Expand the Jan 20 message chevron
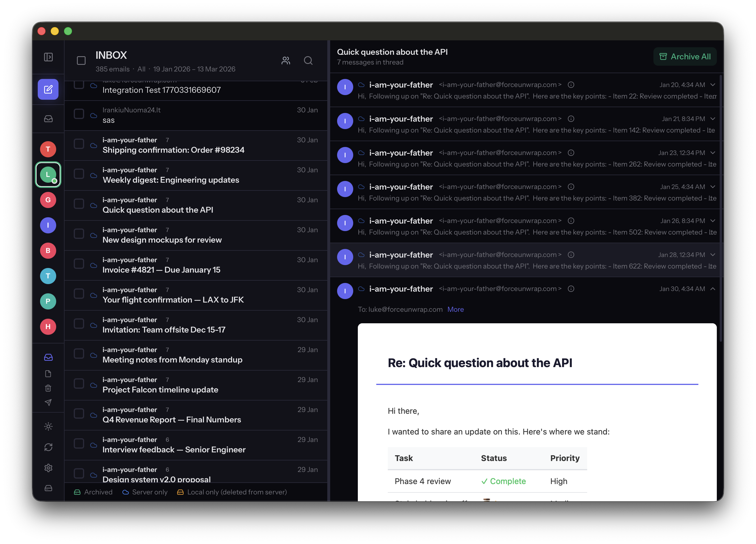The width and height of the screenshot is (756, 544). coord(713,85)
